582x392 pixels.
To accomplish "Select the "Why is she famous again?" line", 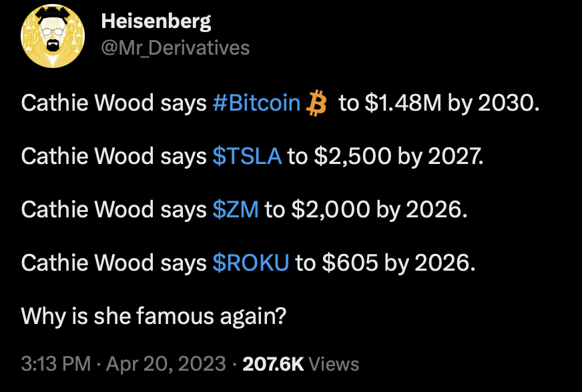I will tap(154, 317).
